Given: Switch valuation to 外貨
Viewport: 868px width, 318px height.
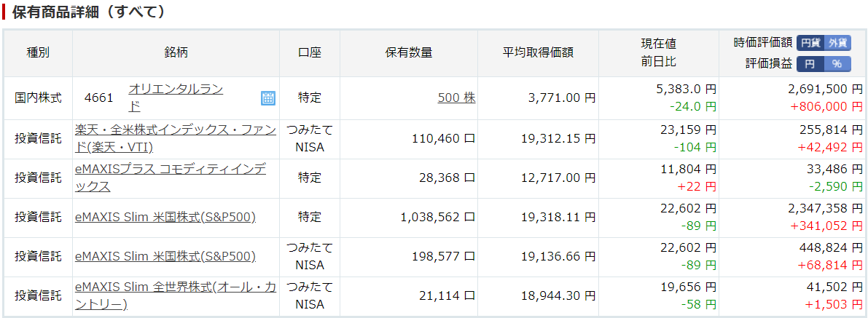Looking at the screenshot, I should (x=837, y=43).
